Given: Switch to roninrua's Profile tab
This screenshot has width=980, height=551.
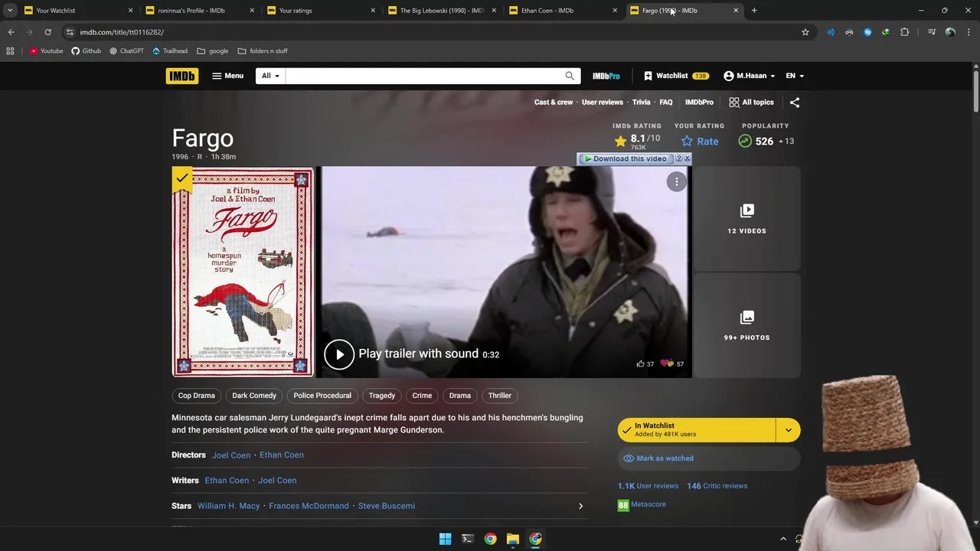Looking at the screenshot, I should 198,11.
